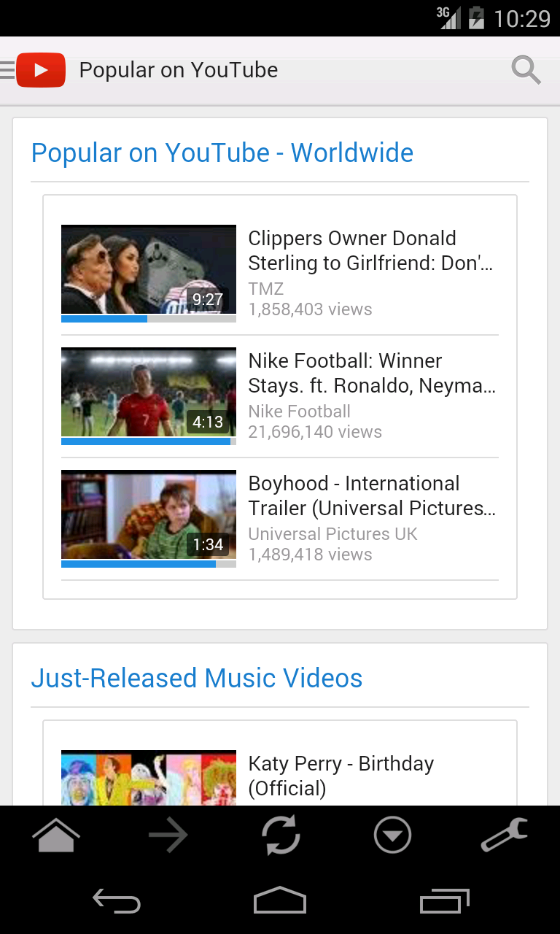Open the circled down-arrow menu
The width and height of the screenshot is (560, 934).
(x=393, y=835)
